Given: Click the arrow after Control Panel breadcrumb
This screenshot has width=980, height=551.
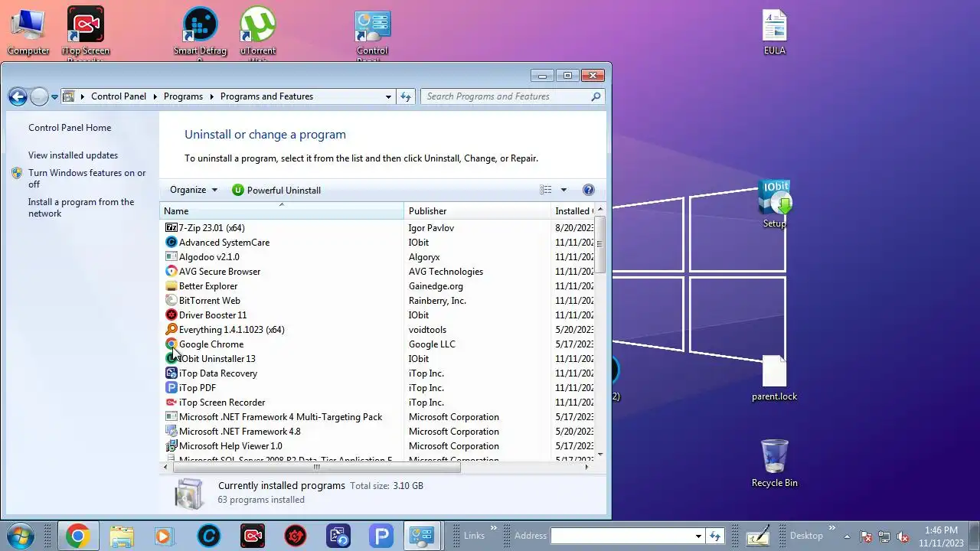Looking at the screenshot, I should tap(155, 96).
